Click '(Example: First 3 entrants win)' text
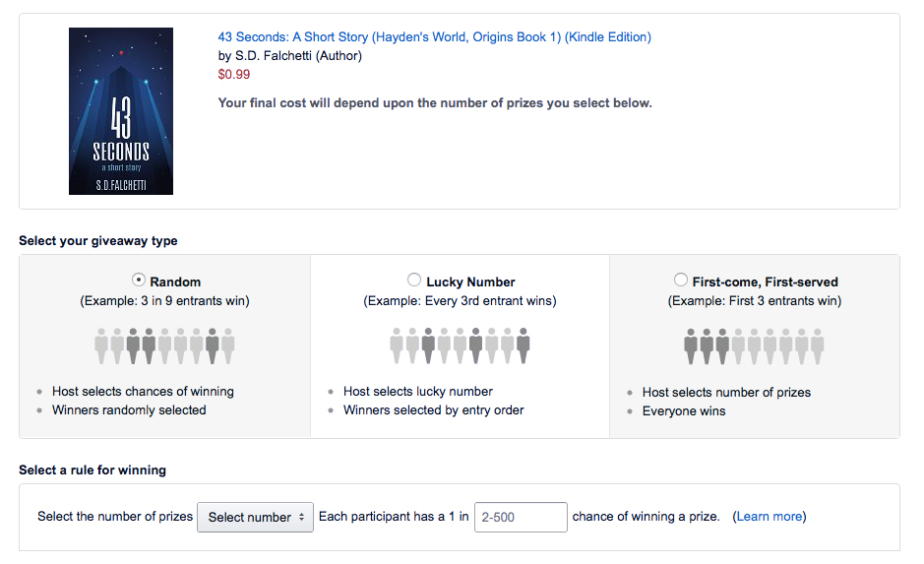 [x=755, y=300]
